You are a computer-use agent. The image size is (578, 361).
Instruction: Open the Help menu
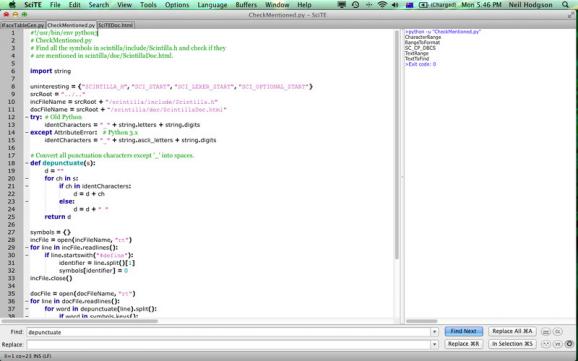coord(304,5)
